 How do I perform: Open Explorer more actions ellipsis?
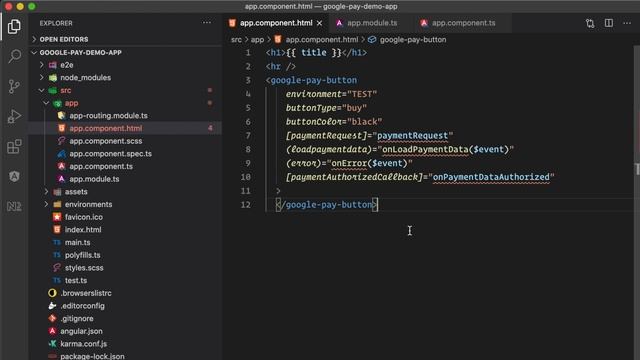pyautogui.click(x=207, y=23)
